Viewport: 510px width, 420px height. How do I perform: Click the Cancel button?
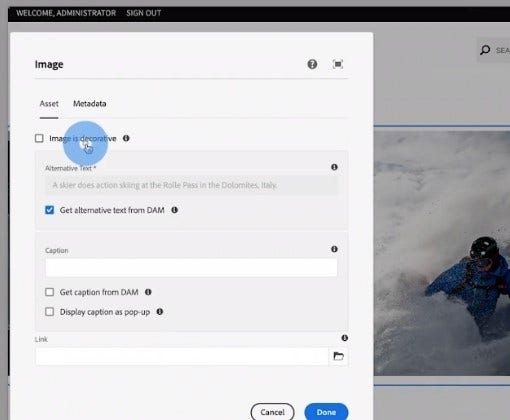pos(272,412)
